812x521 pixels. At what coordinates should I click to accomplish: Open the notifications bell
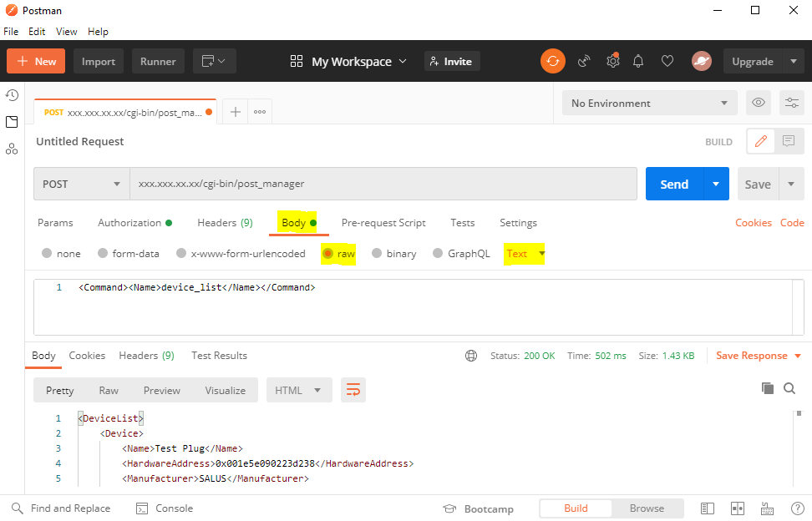click(x=638, y=61)
